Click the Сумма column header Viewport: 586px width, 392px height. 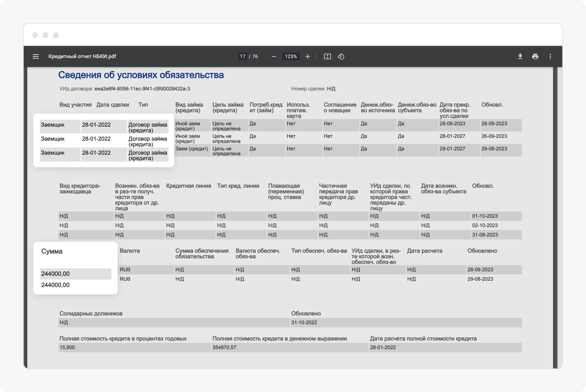(x=52, y=251)
